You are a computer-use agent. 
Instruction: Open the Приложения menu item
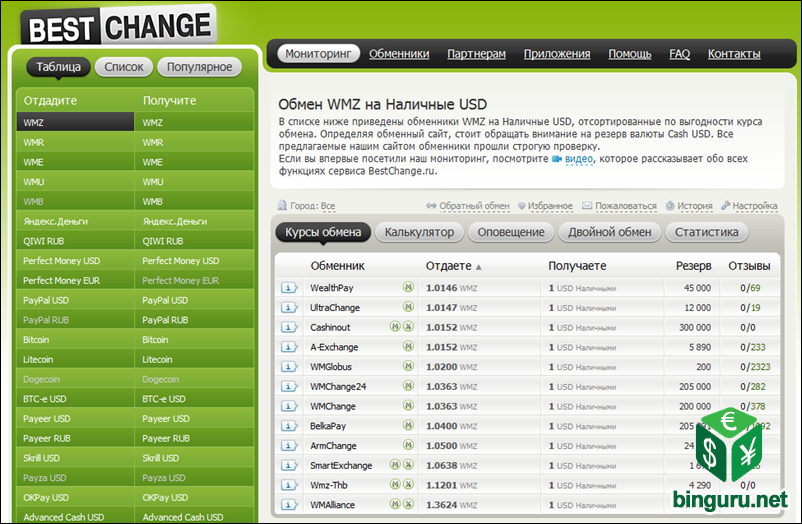point(557,54)
